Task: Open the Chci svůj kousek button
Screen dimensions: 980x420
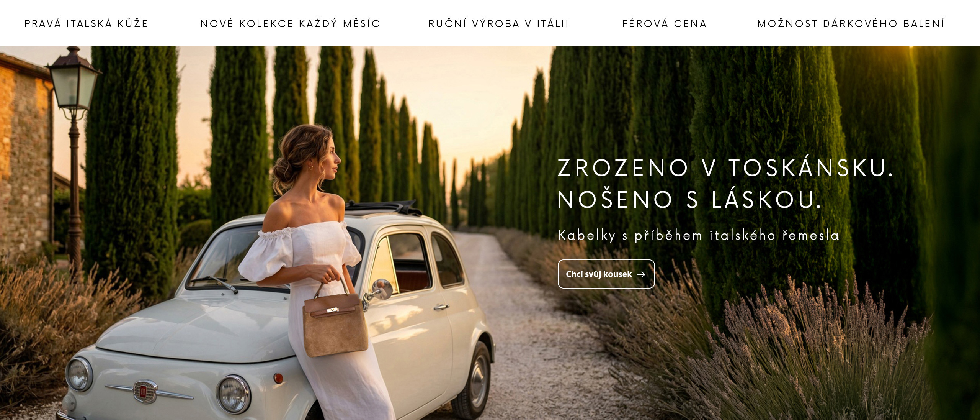Action: (606, 274)
